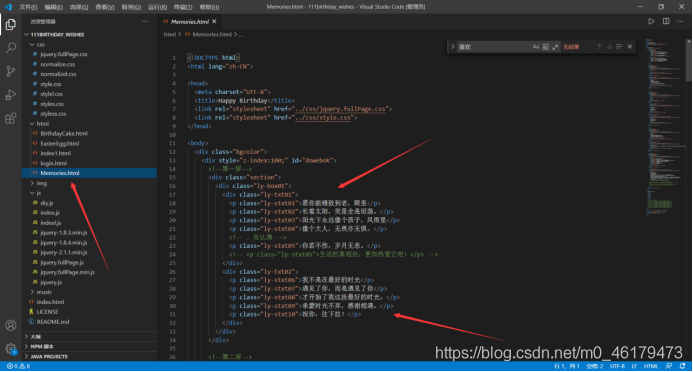The width and height of the screenshot is (693, 372).
Task: Open the Run and Debug view
Action: point(11,95)
